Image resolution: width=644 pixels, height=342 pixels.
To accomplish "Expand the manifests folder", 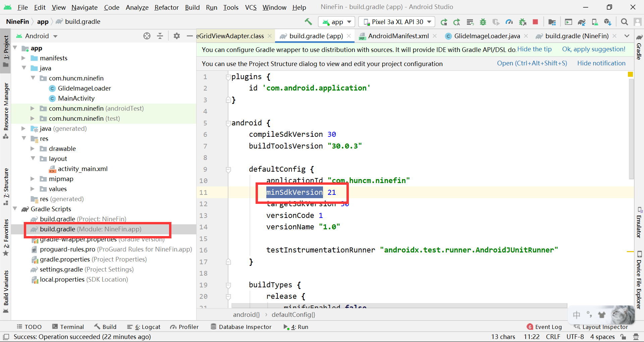I will tap(23, 58).
